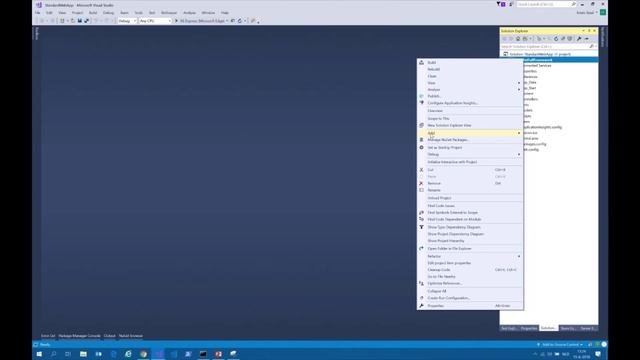
Task: Expand the View submenu in context menu
Action: click(x=470, y=83)
